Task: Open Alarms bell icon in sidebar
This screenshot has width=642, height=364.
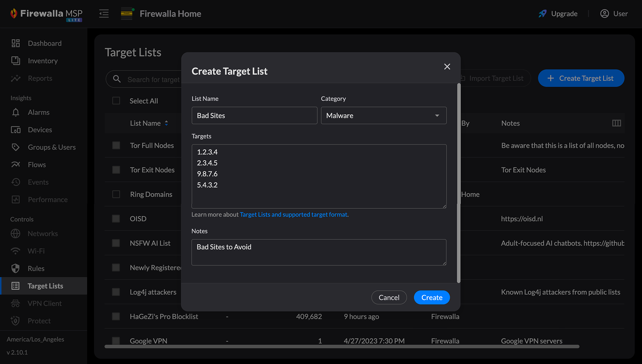Action: coord(16,112)
